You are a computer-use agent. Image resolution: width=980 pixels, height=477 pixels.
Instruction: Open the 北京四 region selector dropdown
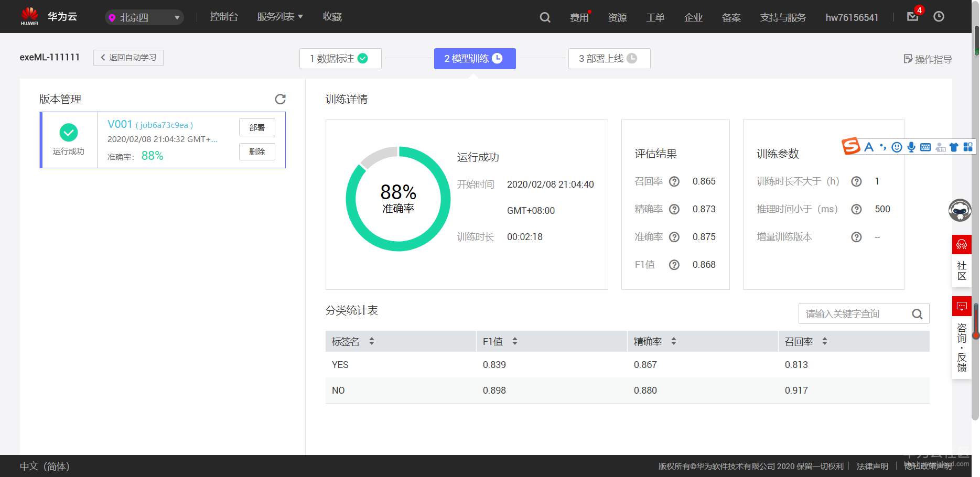click(144, 17)
